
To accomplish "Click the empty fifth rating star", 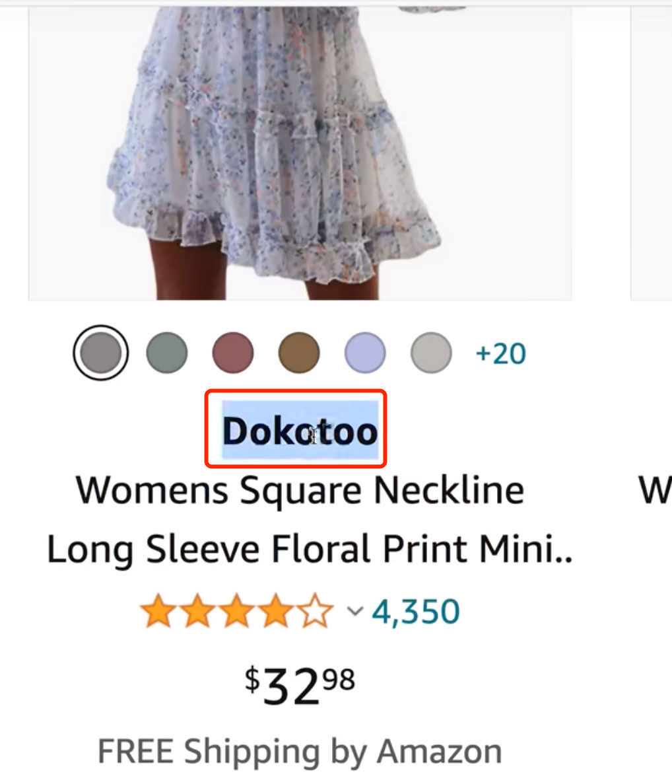I will 317,612.
